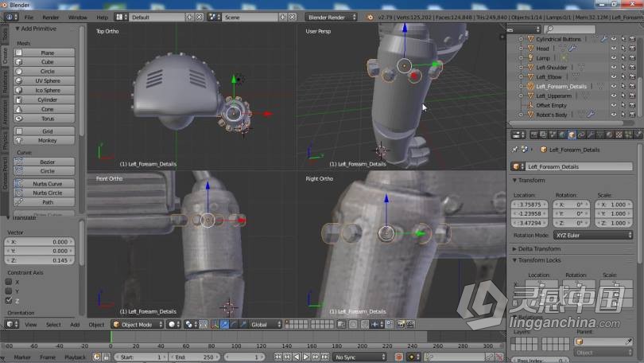Image resolution: width=644 pixels, height=363 pixels.
Task: Open the Object Mode selector
Action: tap(138, 324)
